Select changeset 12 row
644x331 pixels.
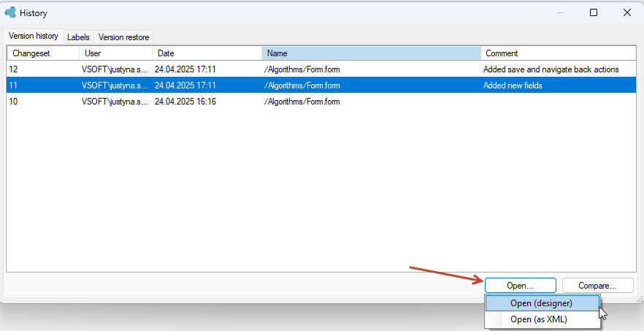[321, 69]
